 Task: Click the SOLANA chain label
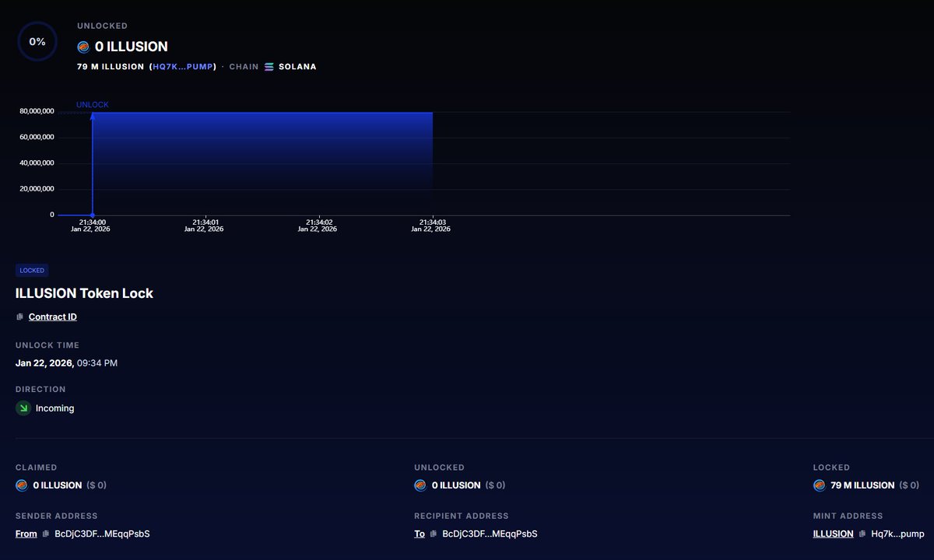pyautogui.click(x=297, y=67)
